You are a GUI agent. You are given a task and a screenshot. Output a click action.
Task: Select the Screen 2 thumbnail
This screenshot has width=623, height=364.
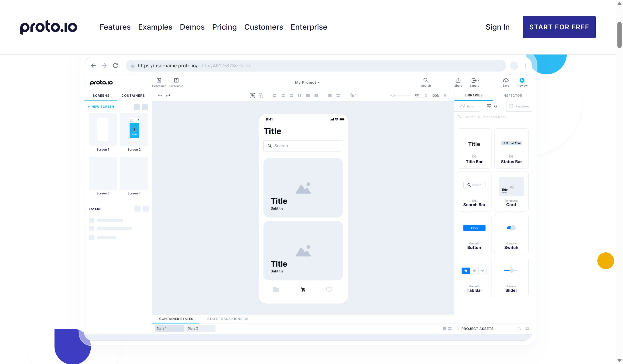point(134,130)
